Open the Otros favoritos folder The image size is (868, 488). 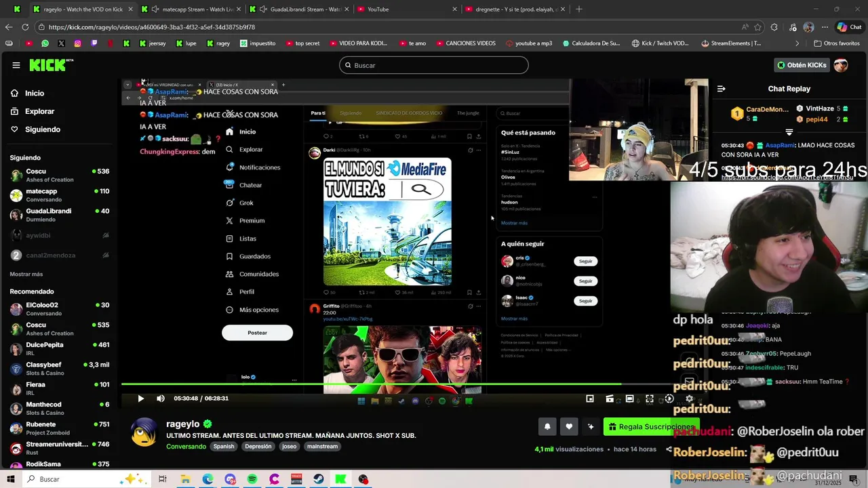(x=837, y=43)
